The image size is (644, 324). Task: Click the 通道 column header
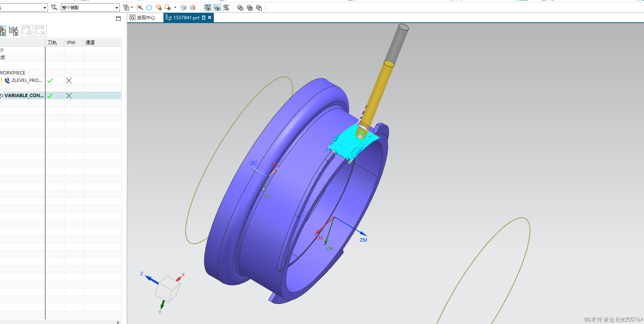tap(102, 42)
